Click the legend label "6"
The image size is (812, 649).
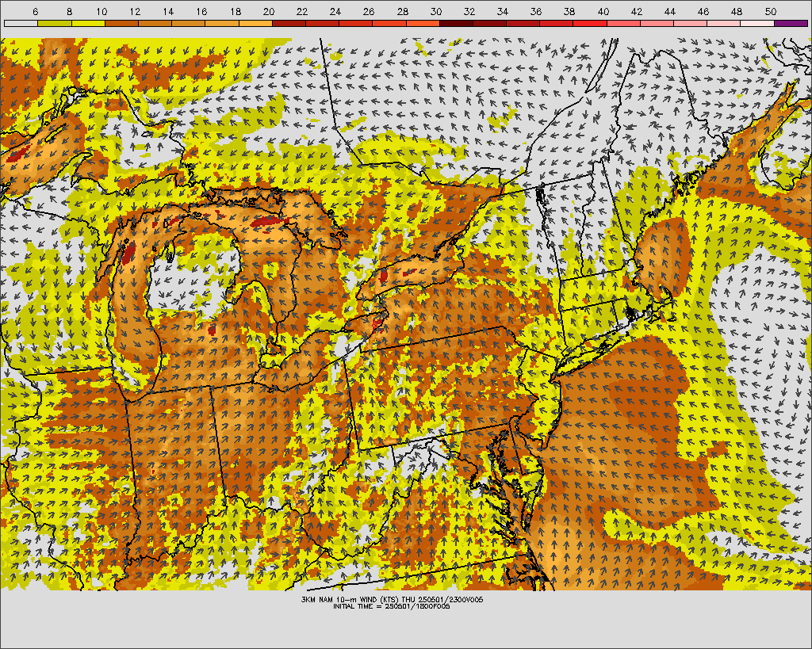[x=35, y=11]
